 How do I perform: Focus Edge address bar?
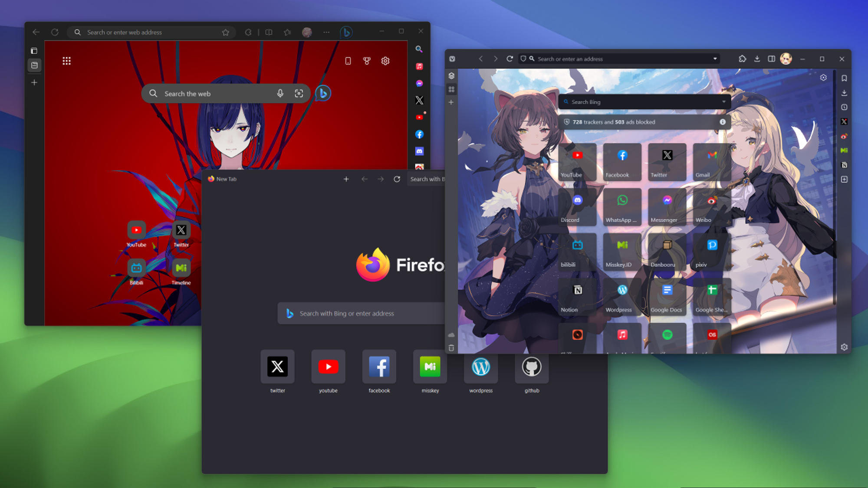tap(151, 32)
